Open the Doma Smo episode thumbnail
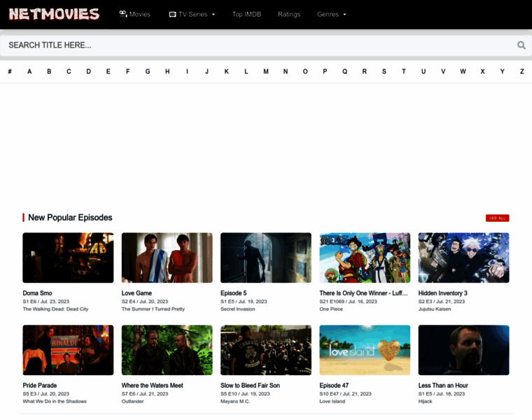Image resolution: width=532 pixels, height=420 pixels. [x=68, y=258]
